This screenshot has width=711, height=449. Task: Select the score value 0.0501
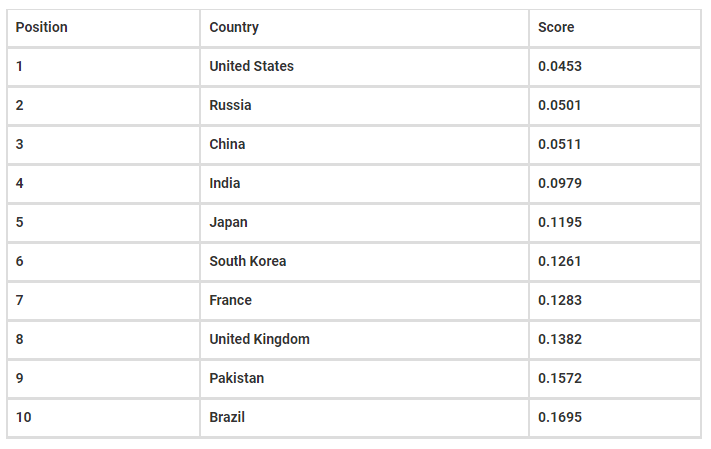coord(560,105)
